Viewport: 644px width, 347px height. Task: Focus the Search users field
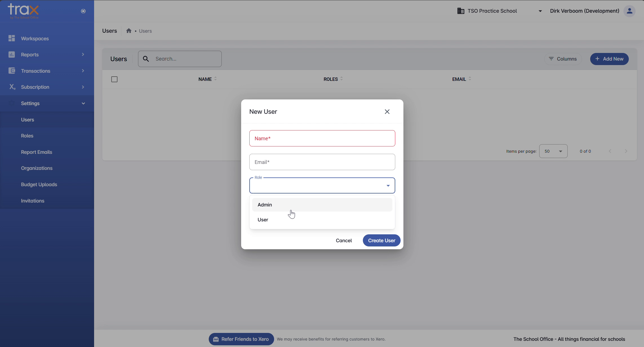point(180,59)
